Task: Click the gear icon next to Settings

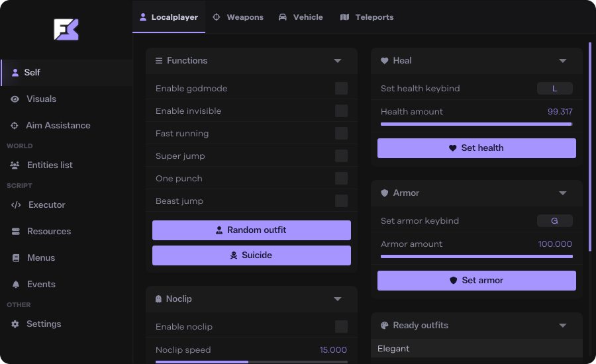Action: (15, 324)
